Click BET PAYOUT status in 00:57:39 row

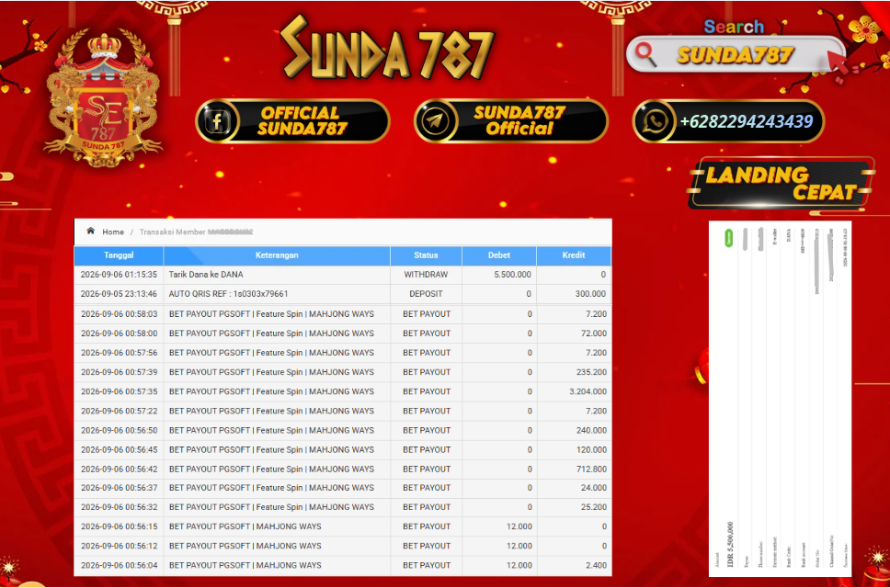427,372
